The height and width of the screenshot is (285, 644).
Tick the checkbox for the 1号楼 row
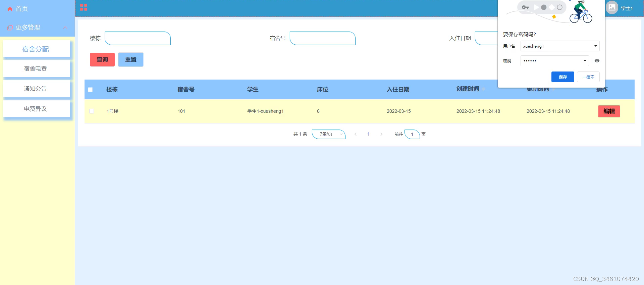point(92,111)
